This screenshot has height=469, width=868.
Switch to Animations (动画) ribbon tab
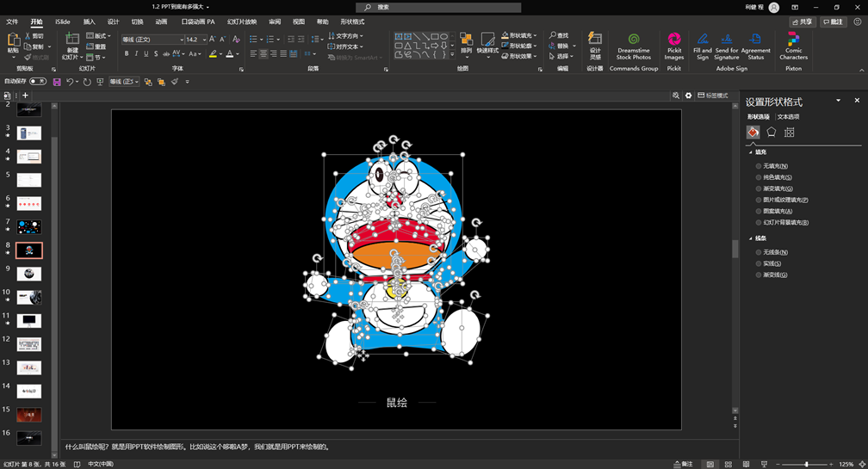161,22
